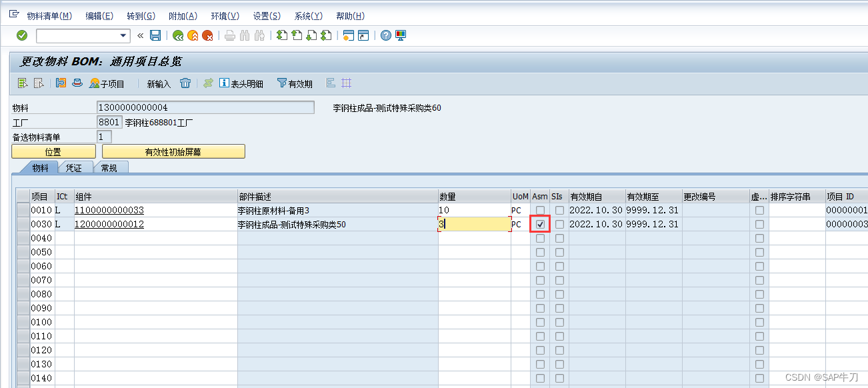Open the 附加(A) menu
The height and width of the screenshot is (388, 868).
coord(183,16)
